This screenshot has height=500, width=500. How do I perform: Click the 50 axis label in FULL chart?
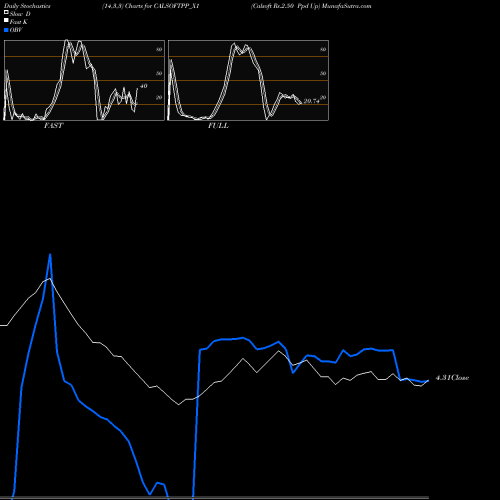click(x=323, y=73)
